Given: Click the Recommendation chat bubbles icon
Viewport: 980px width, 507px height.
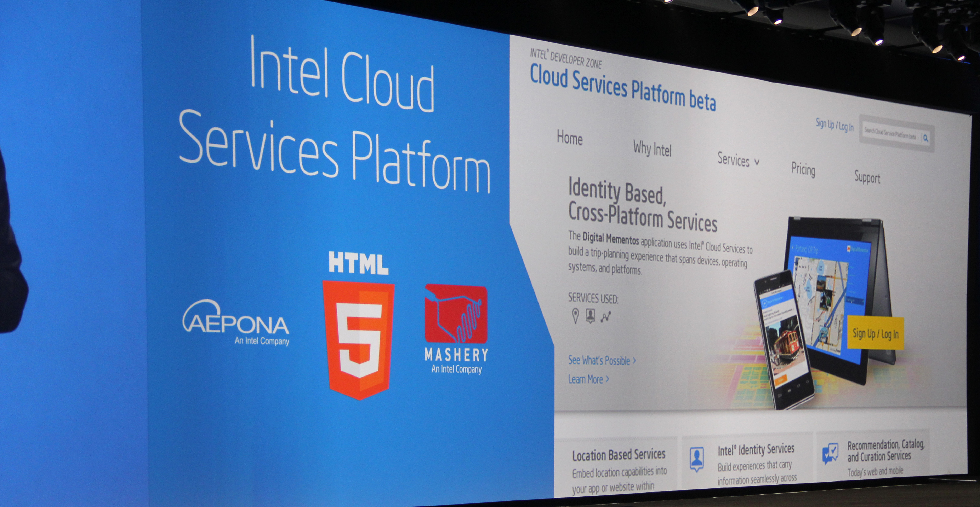Looking at the screenshot, I should 830,453.
